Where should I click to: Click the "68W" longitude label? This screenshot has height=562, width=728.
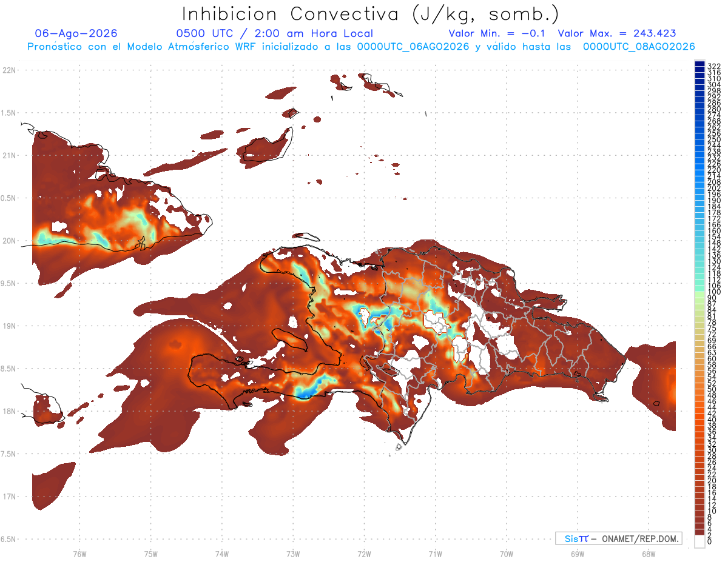coord(648,554)
